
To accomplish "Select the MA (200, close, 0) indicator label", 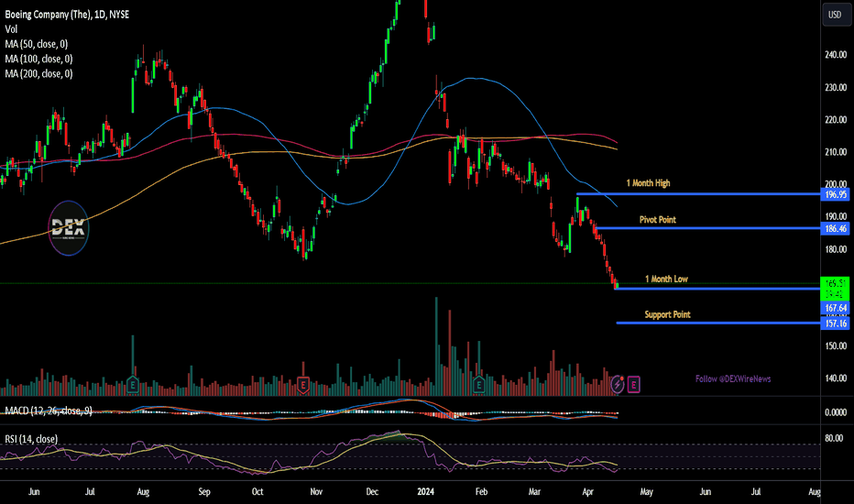I will (x=38, y=73).
